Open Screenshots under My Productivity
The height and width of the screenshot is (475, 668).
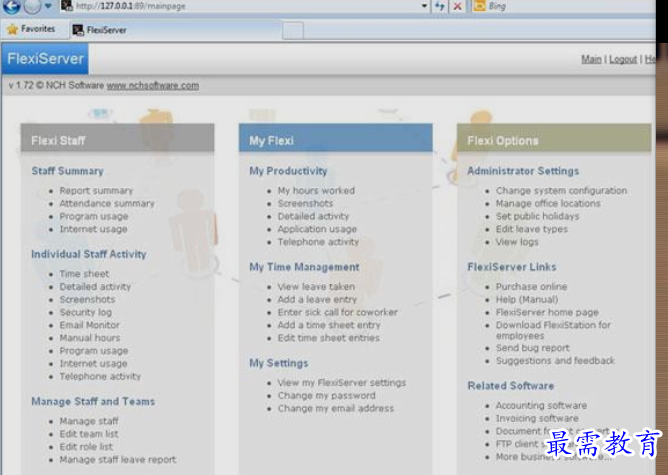pyautogui.click(x=305, y=203)
